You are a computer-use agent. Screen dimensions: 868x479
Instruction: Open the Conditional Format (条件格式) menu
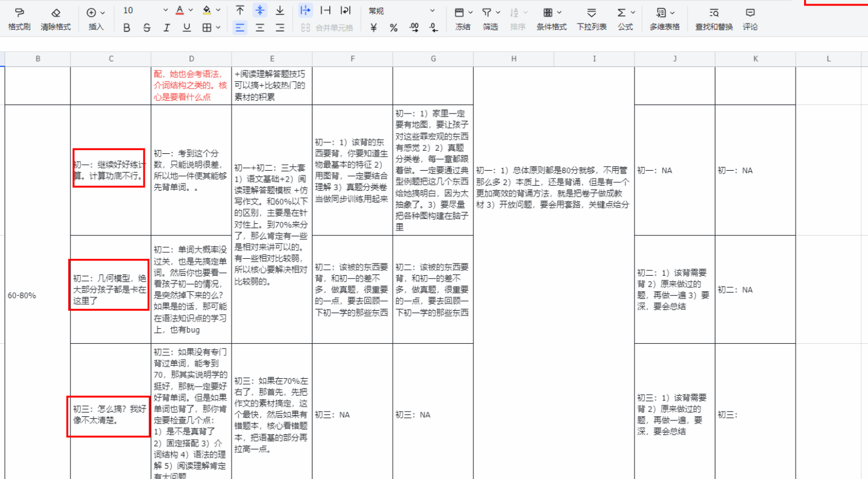click(551, 19)
